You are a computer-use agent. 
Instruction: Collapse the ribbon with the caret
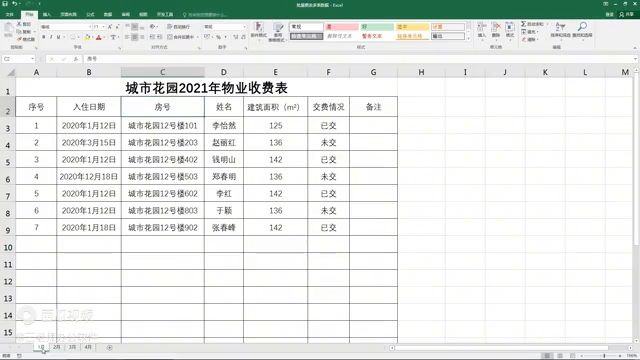[x=635, y=48]
